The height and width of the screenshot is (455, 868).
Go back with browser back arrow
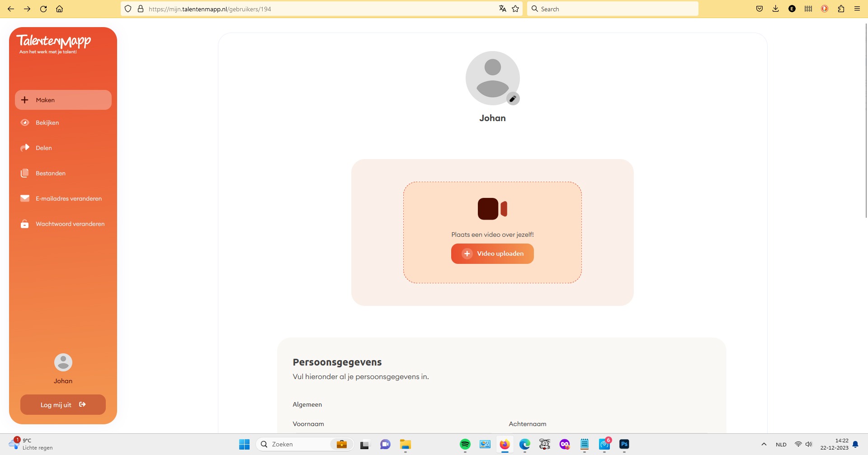[x=11, y=9]
